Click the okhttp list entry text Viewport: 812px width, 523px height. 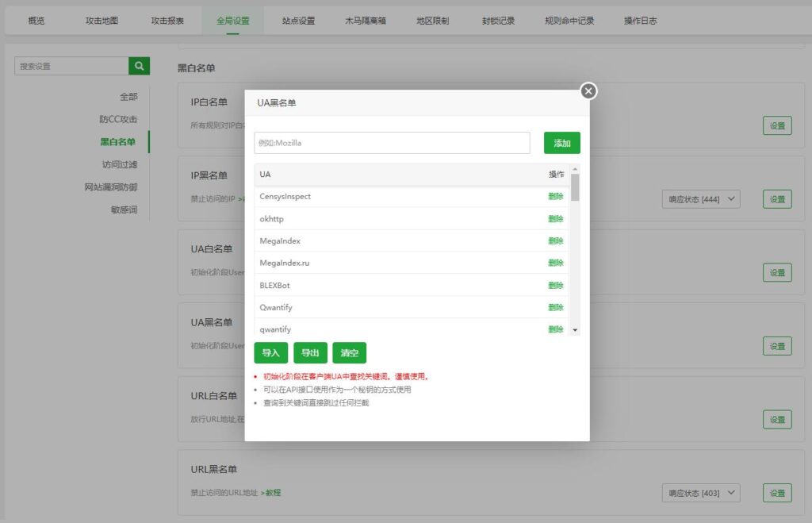pyautogui.click(x=272, y=219)
